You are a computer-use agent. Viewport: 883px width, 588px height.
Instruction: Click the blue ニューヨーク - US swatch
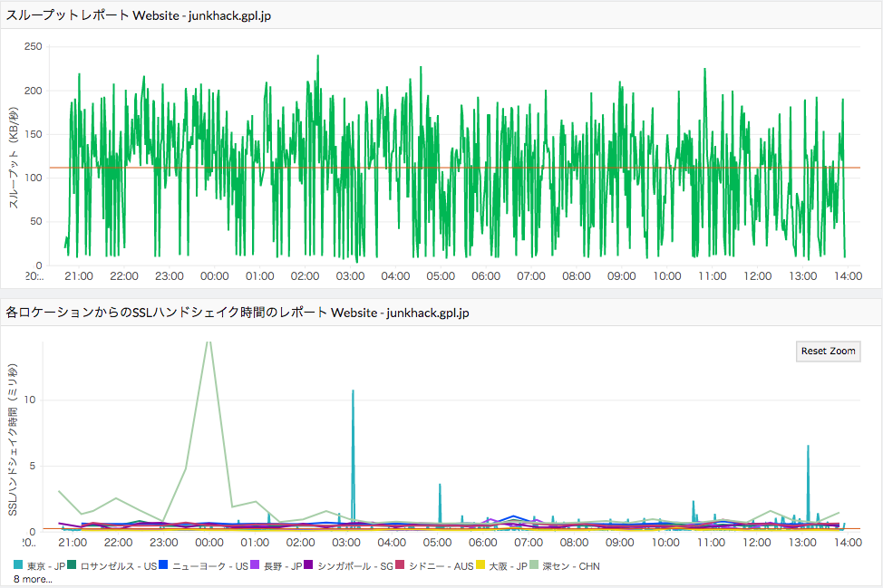pos(163,566)
